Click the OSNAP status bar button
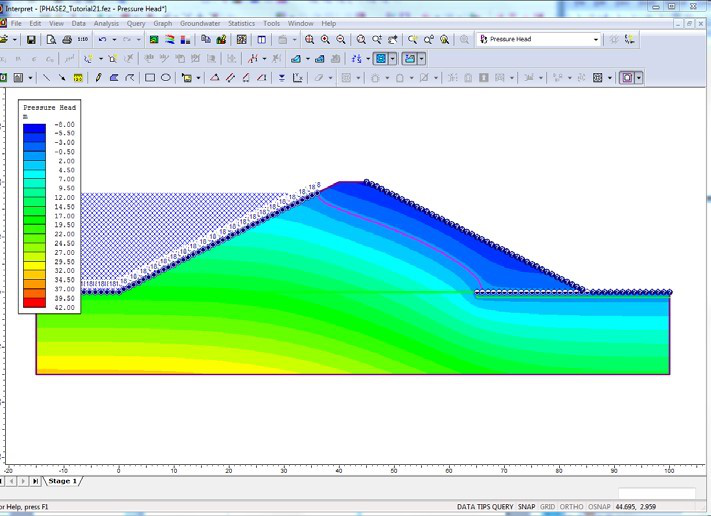 click(601, 507)
